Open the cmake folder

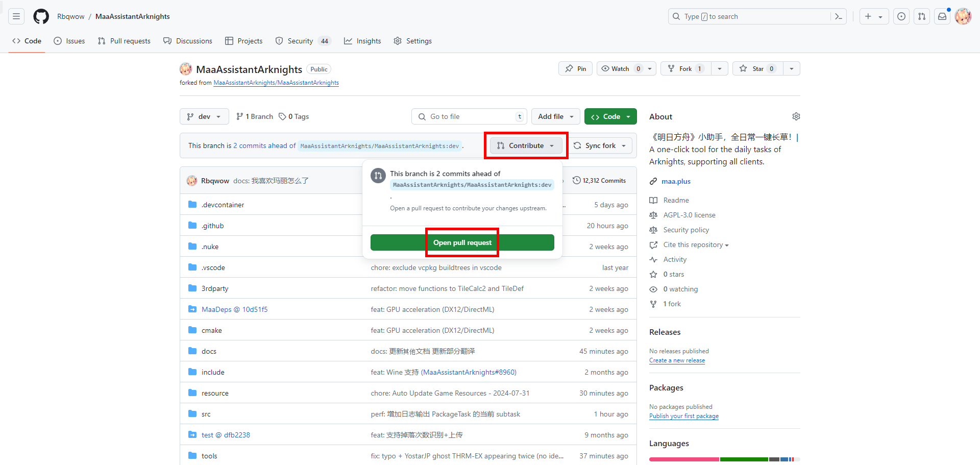click(211, 330)
